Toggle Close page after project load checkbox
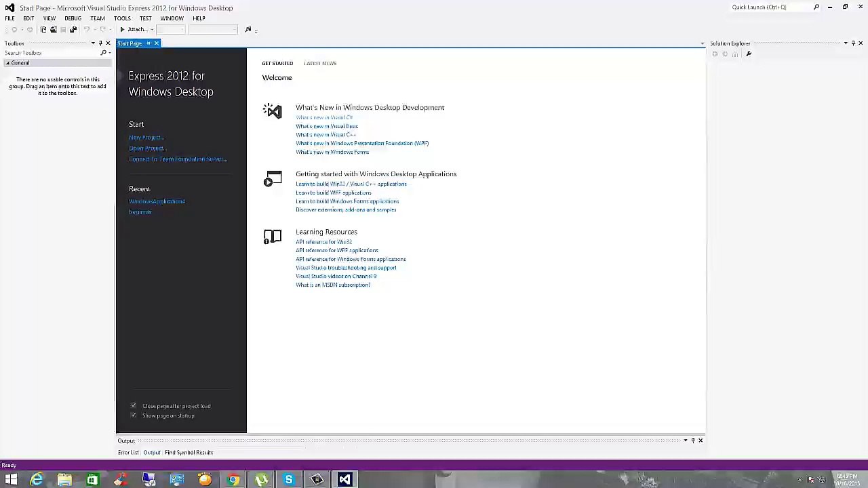868x488 pixels. (134, 405)
